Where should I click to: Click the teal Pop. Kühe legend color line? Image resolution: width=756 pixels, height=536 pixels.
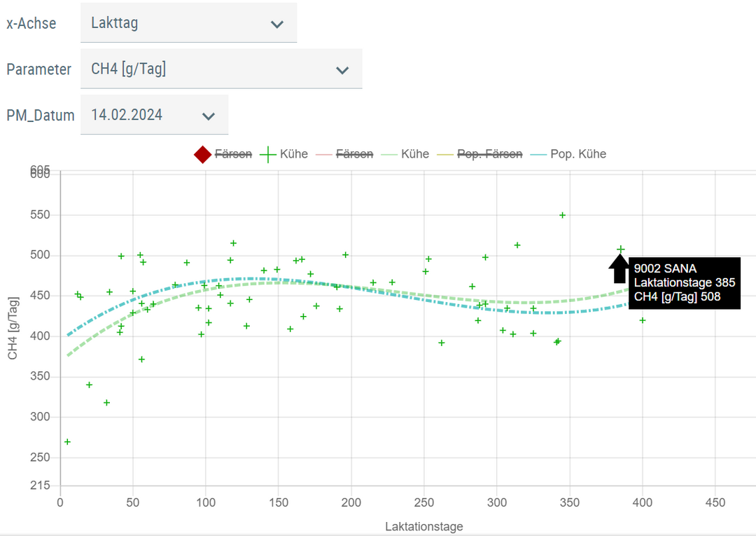[x=539, y=154]
